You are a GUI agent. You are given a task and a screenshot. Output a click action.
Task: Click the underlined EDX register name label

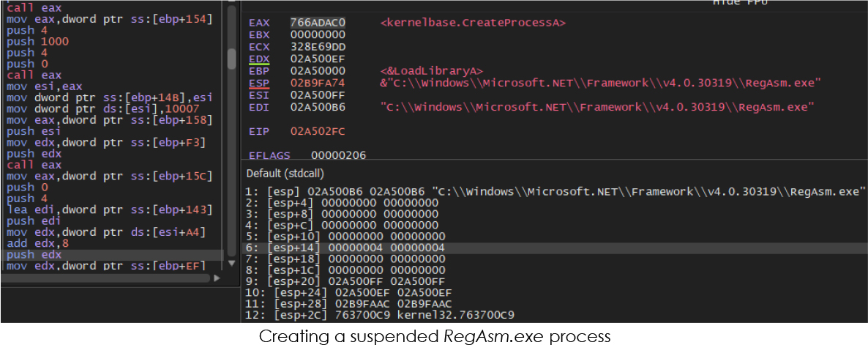pos(258,58)
